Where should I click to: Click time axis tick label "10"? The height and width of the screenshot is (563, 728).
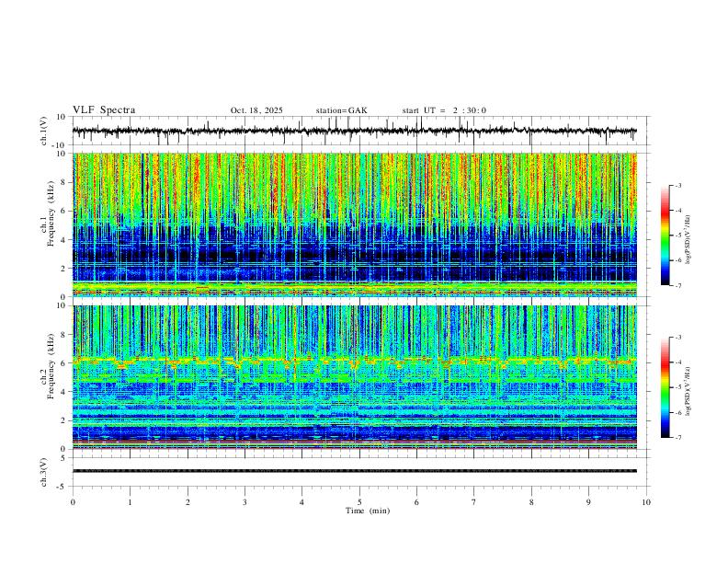pos(646,502)
